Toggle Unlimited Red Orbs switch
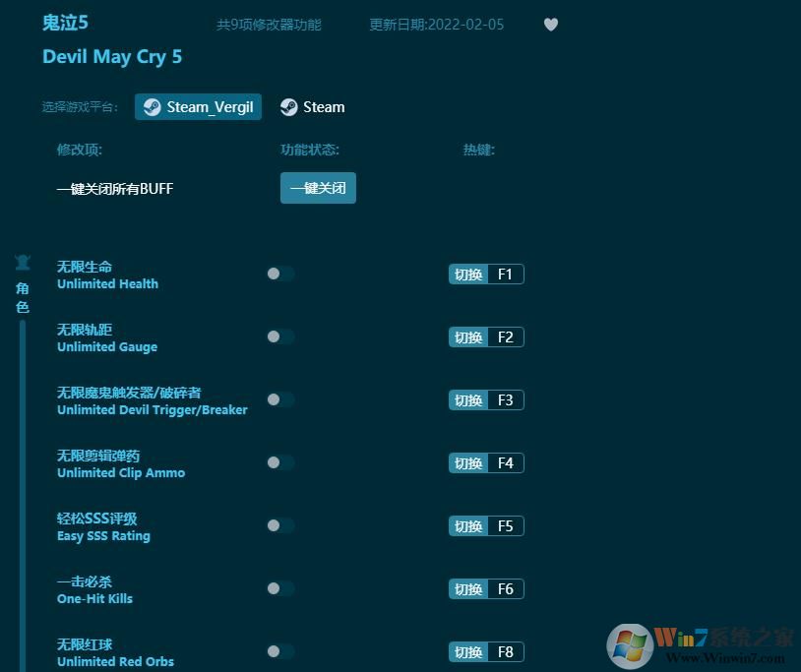Screen dimensions: 801x672 (281, 651)
